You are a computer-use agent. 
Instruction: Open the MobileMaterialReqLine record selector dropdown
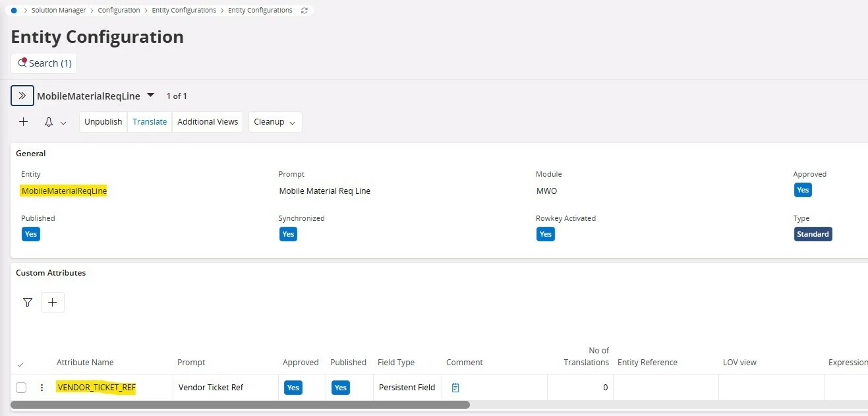(x=150, y=96)
